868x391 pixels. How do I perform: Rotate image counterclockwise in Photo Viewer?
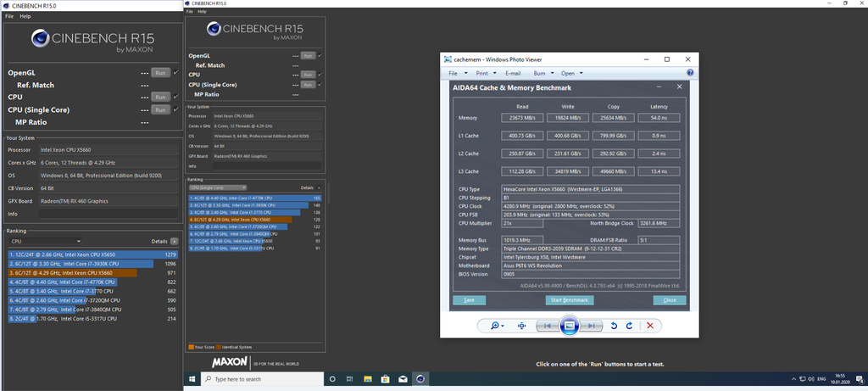(x=614, y=326)
